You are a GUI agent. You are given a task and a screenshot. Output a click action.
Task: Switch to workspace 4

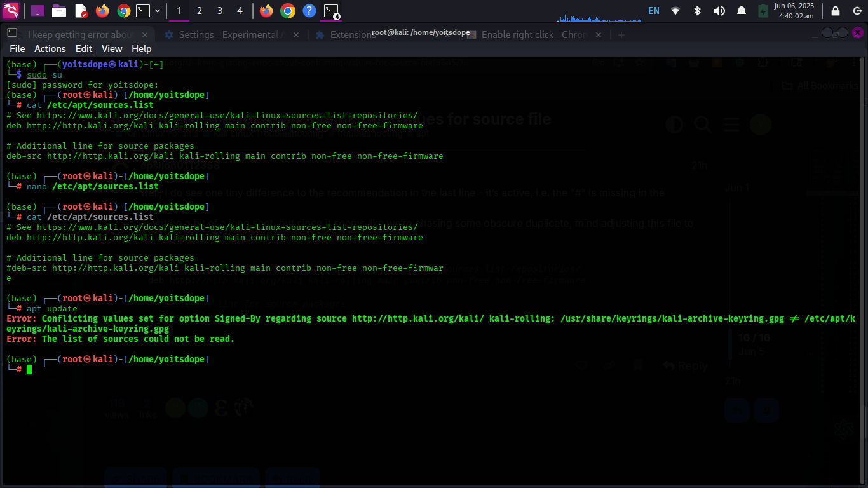click(x=240, y=10)
